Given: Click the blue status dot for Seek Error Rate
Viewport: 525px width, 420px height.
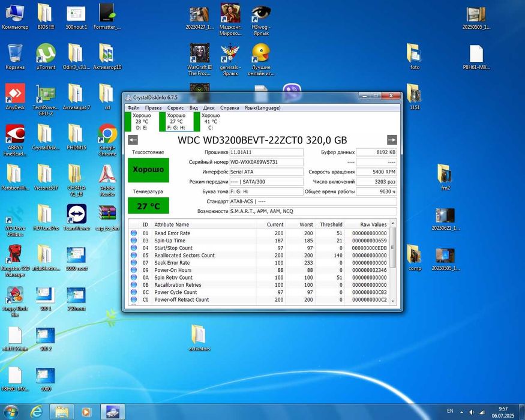Looking at the screenshot, I should click(134, 263).
